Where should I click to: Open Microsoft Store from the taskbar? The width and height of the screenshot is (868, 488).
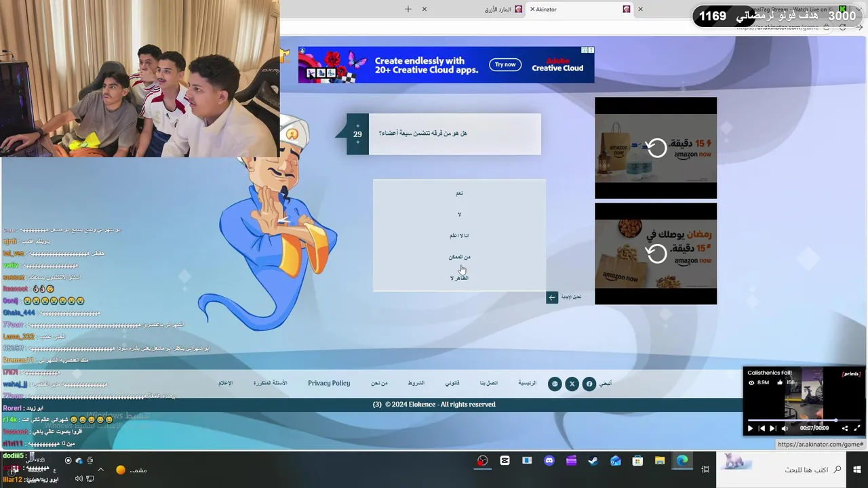[x=637, y=461]
